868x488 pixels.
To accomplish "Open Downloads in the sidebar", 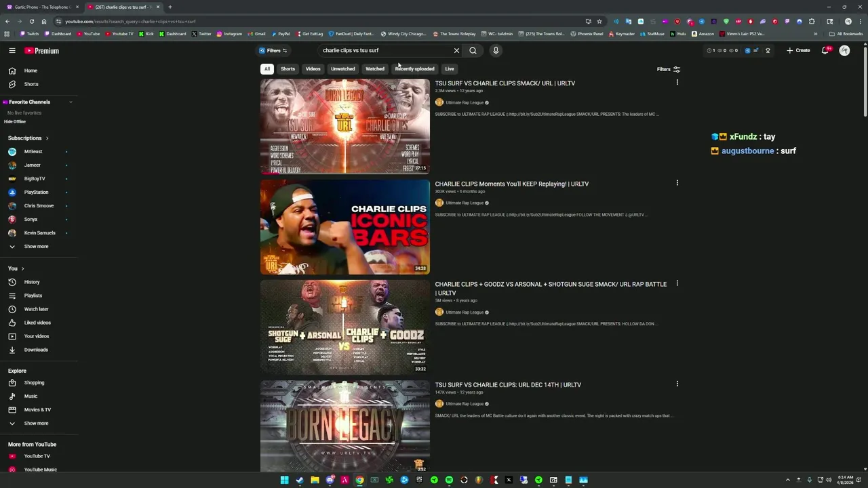I will [38, 350].
